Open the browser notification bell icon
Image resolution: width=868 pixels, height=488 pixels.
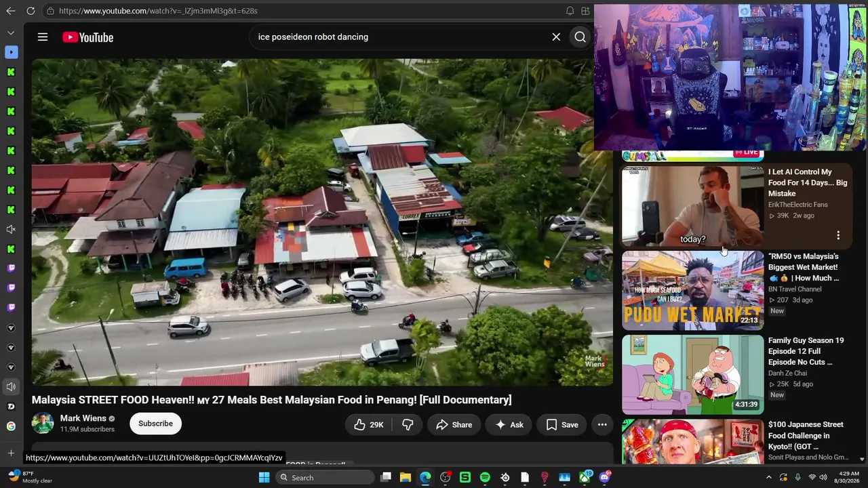click(570, 11)
